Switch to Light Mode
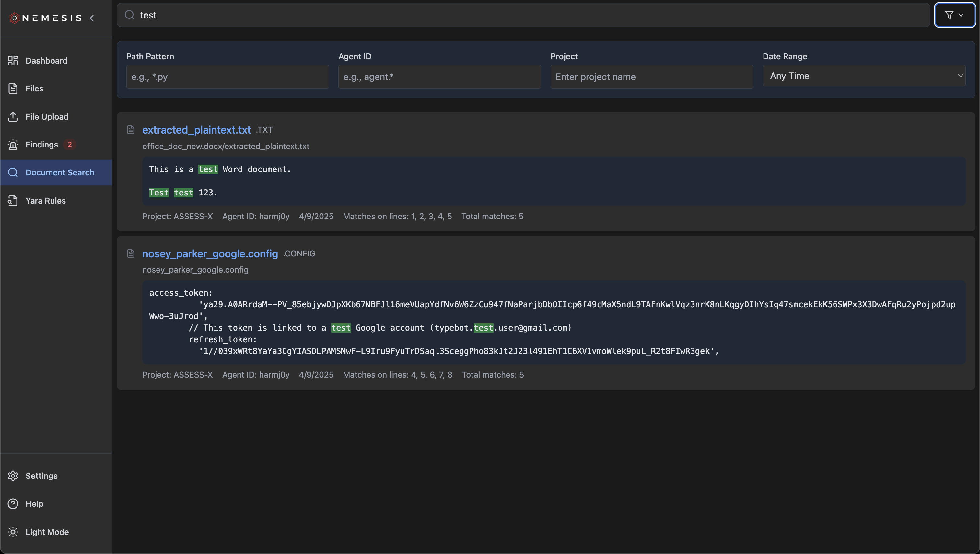Screen dimensions: 980x554 coord(47,532)
